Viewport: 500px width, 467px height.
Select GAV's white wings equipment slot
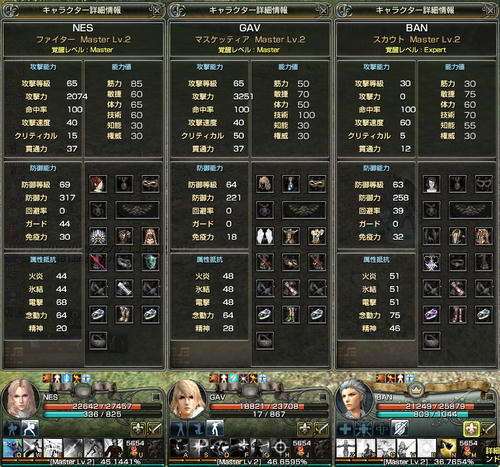tap(265, 236)
